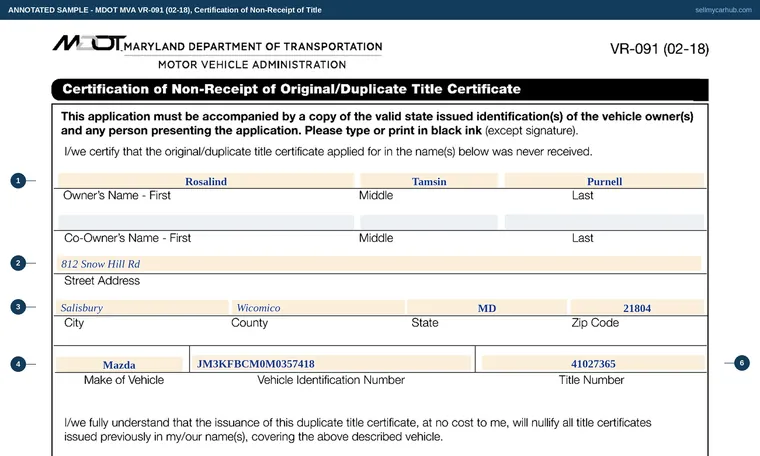Screen dimensions: 760x456
Task: Click the 'I/we fully understand' paragraph
Action: pyautogui.click(x=358, y=429)
